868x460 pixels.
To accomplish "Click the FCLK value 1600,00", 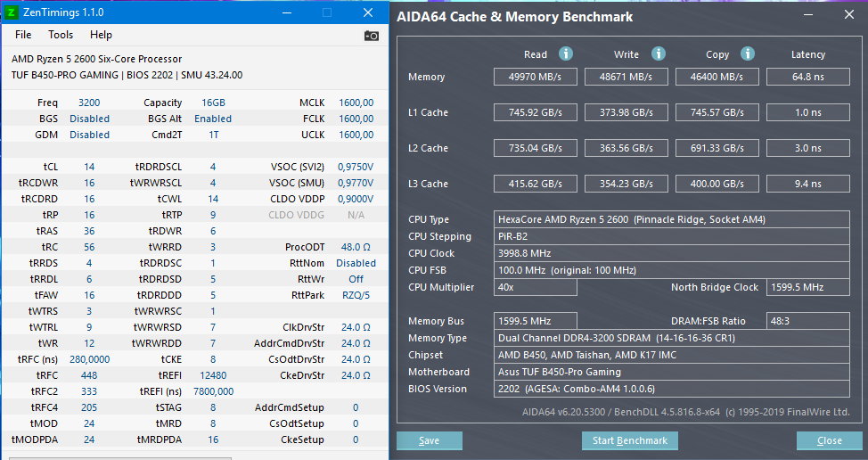I will click(356, 119).
